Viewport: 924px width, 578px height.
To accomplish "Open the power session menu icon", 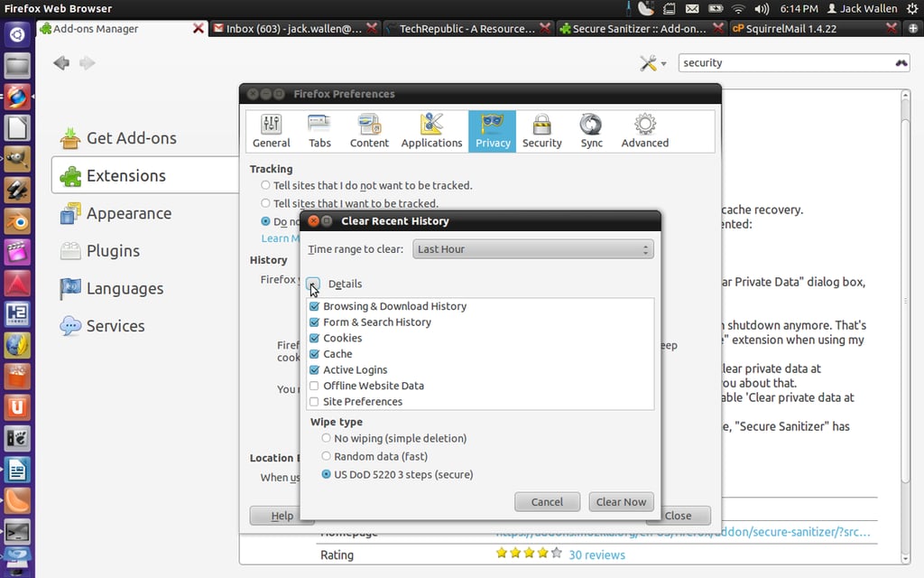I will (x=910, y=8).
